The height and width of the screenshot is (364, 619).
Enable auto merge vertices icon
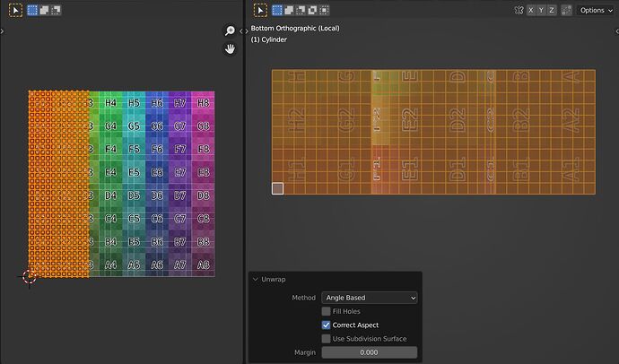pos(566,10)
